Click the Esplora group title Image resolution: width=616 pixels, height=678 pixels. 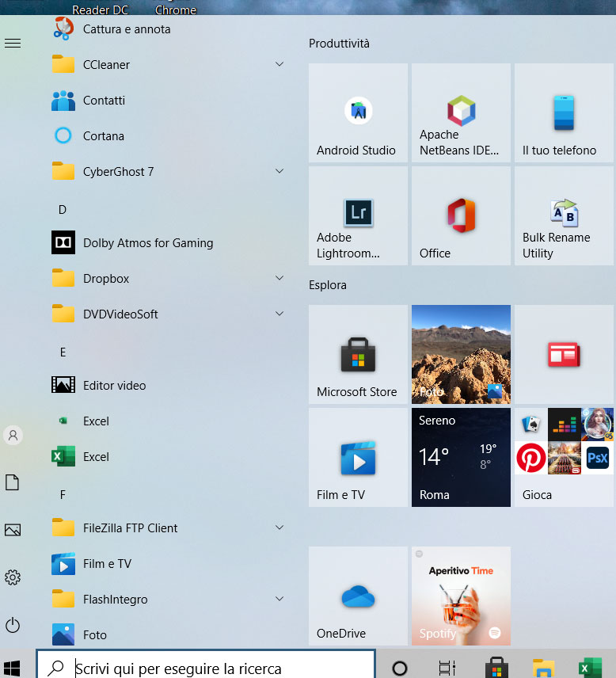[x=328, y=285]
